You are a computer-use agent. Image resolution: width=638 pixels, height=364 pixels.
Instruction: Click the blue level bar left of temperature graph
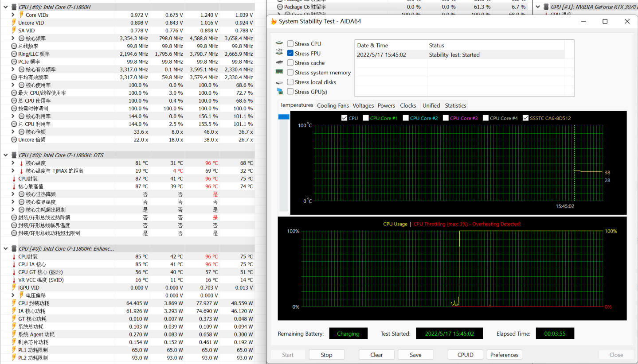[x=284, y=117]
